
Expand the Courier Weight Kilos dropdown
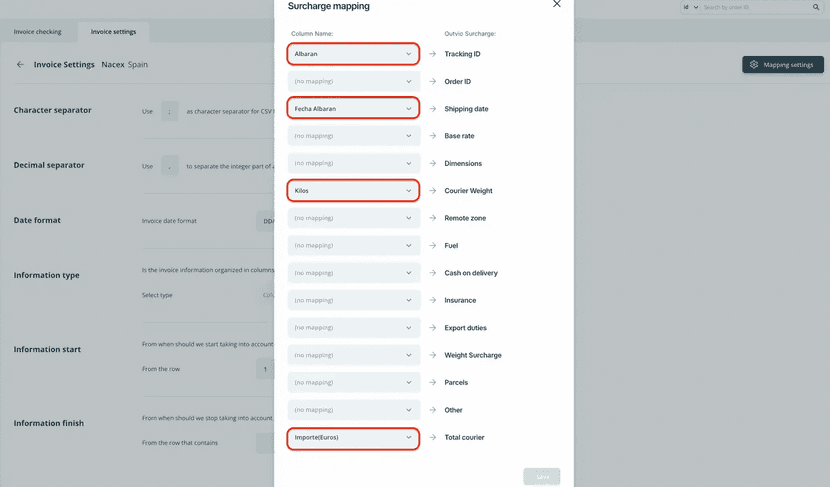(x=353, y=190)
